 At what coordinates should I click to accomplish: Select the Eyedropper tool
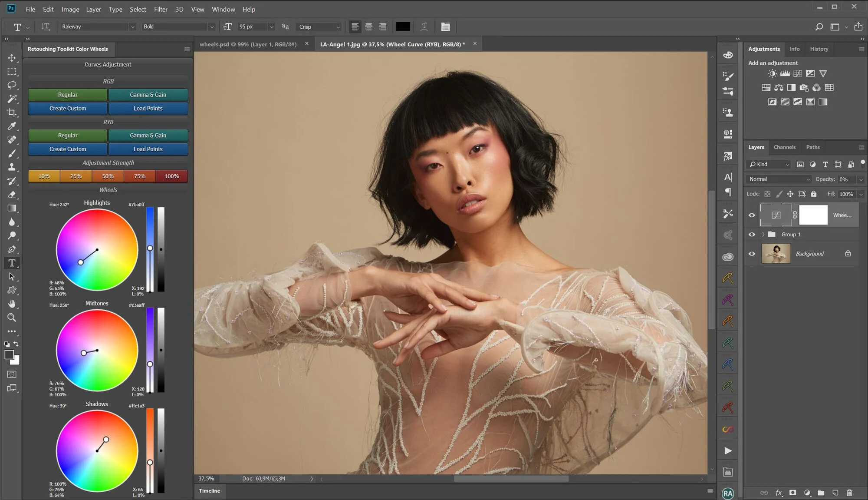pos(12,126)
